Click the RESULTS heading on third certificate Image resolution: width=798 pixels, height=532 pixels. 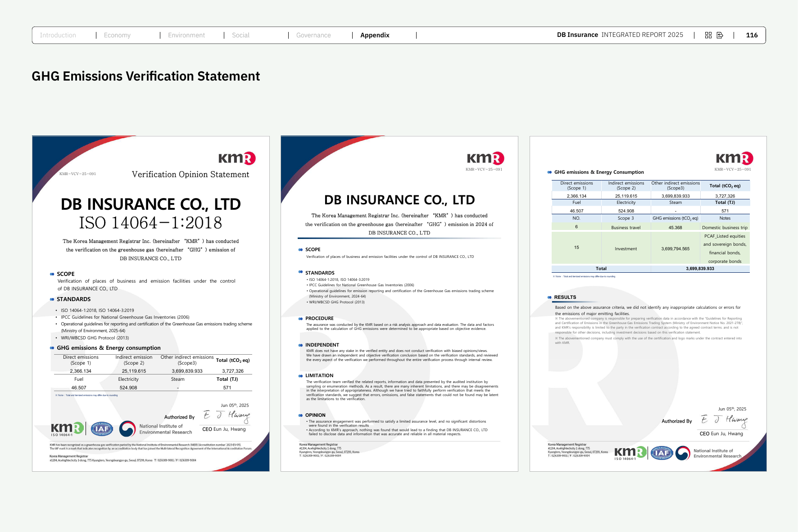point(565,297)
